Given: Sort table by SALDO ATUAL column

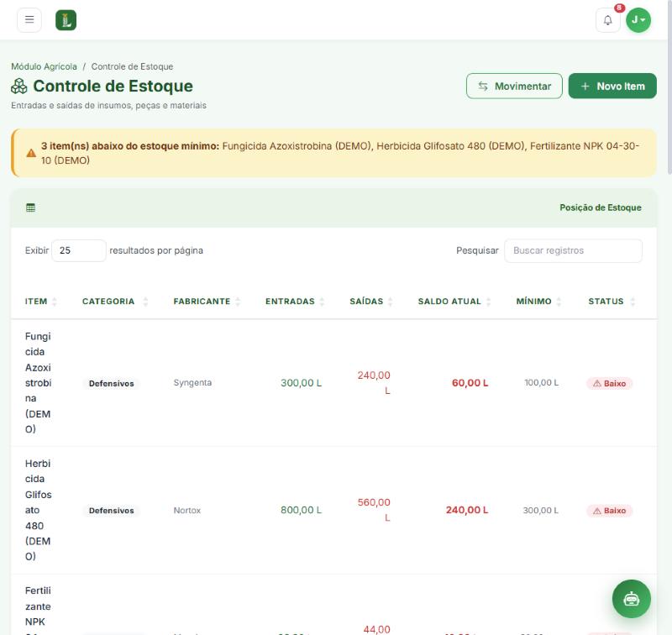Looking at the screenshot, I should (x=454, y=302).
